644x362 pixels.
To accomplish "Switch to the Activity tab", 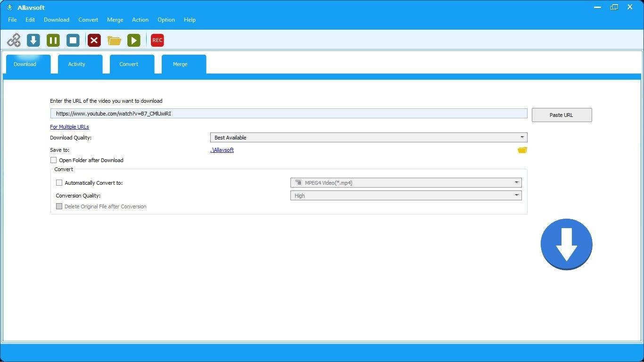I will pos(80,65).
